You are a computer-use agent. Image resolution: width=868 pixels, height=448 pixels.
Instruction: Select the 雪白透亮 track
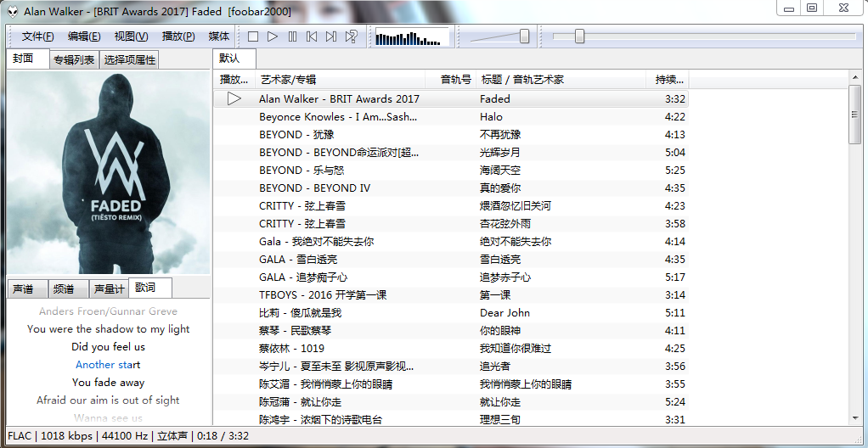451,259
